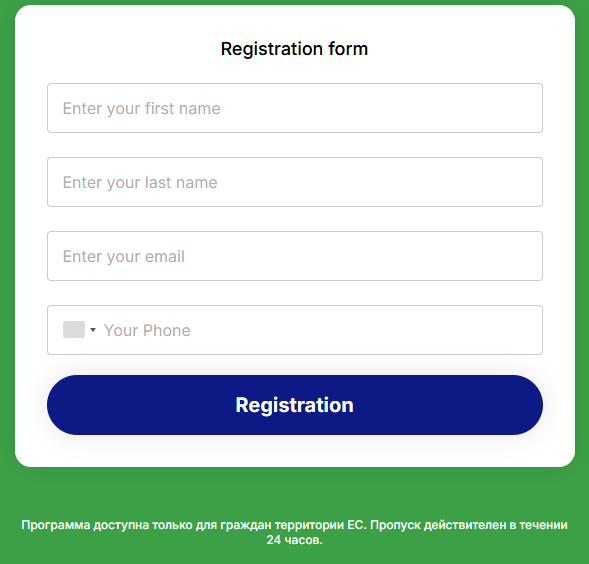
Task: Click the "Registration form" heading text
Action: point(294,49)
